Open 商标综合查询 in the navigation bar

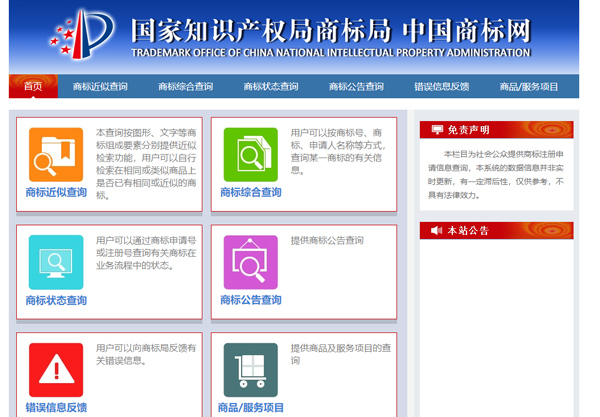185,87
